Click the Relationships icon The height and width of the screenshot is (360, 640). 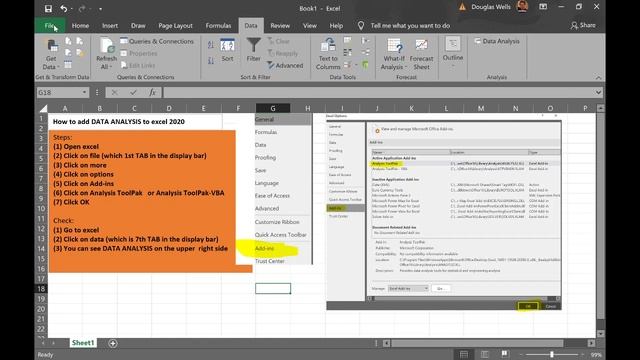click(x=366, y=52)
